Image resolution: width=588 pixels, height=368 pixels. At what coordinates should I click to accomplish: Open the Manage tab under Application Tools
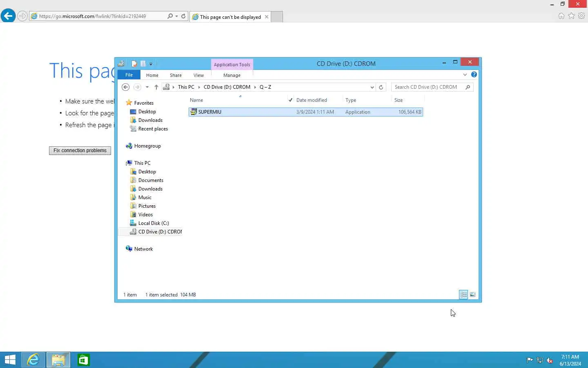(x=232, y=75)
